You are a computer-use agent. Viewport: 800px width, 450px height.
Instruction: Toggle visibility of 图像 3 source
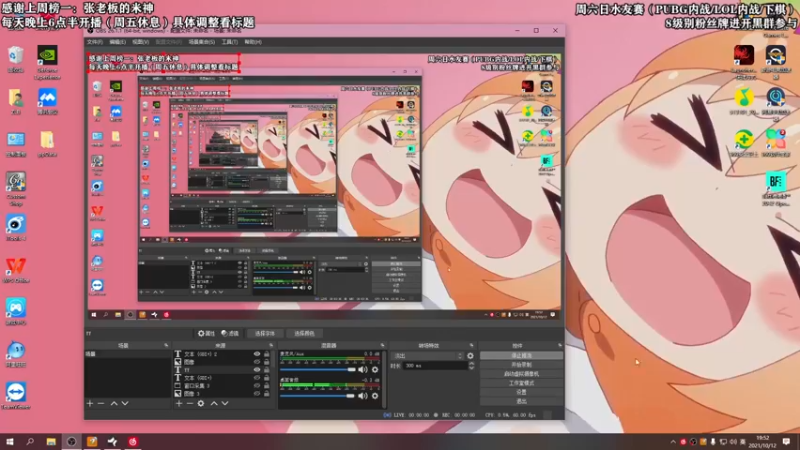[x=257, y=394]
